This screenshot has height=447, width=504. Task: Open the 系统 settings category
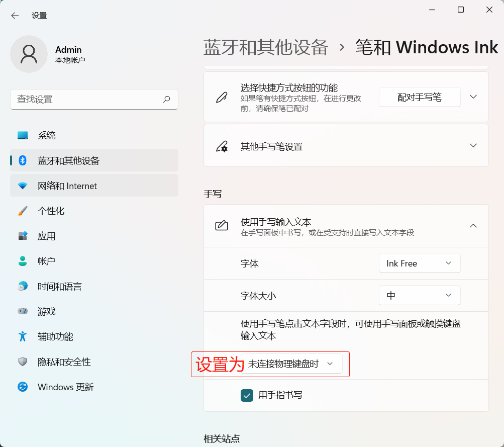pyautogui.click(x=94, y=135)
